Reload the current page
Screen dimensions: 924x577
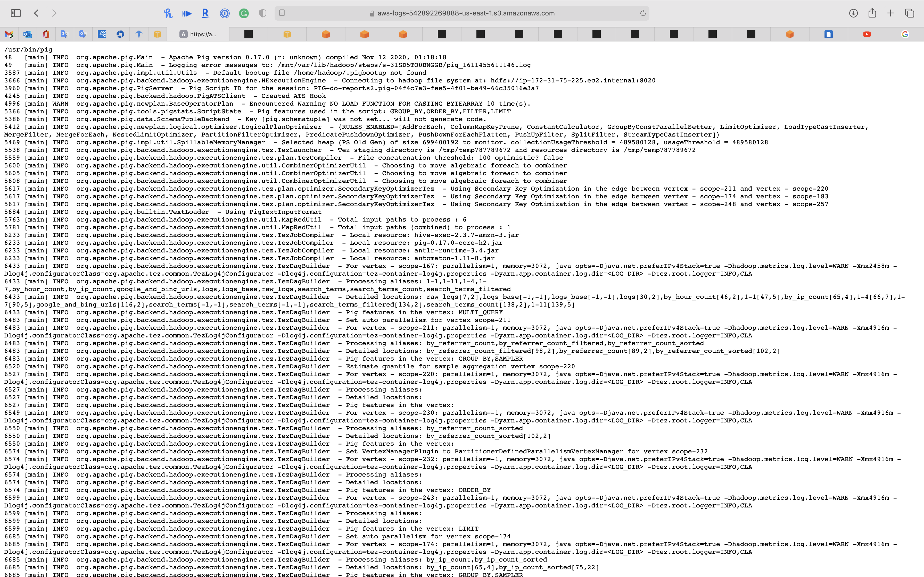point(643,13)
